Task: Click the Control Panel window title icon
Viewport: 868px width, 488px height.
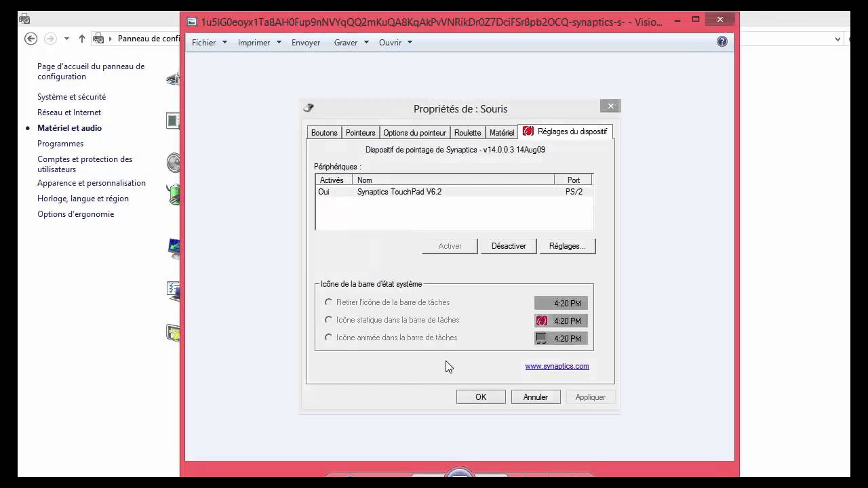Action: (x=24, y=18)
